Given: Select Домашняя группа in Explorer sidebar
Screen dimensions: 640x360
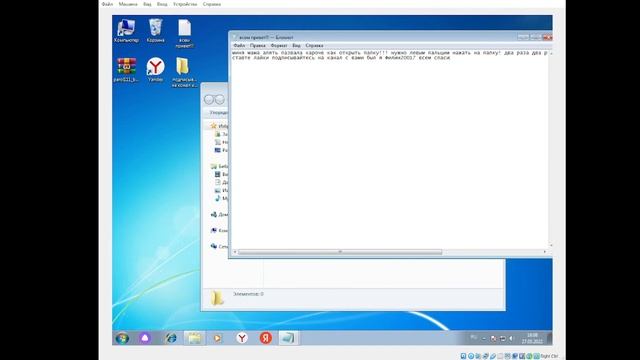Looking at the screenshot, I should [220, 214].
